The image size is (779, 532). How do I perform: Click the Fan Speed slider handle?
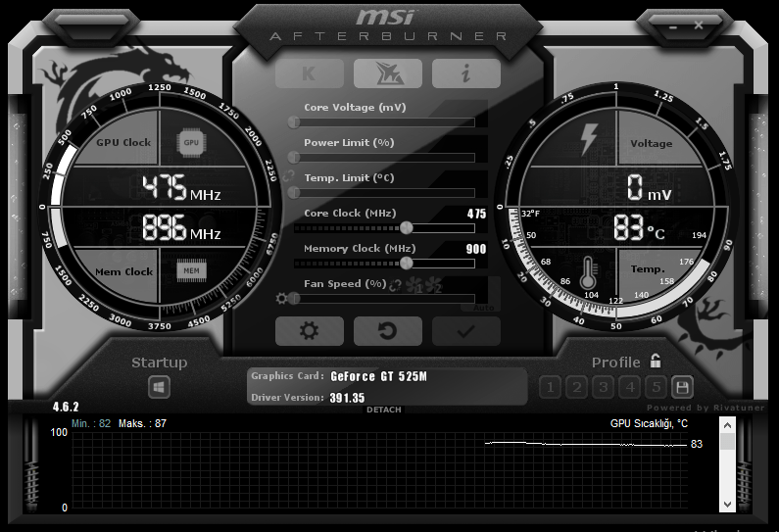point(294,299)
